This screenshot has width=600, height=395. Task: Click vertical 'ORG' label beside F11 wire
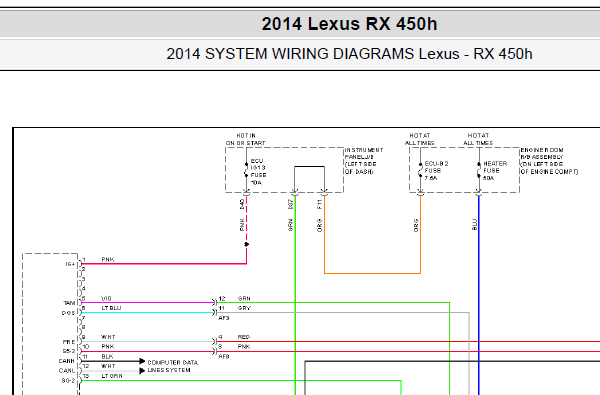click(x=320, y=225)
